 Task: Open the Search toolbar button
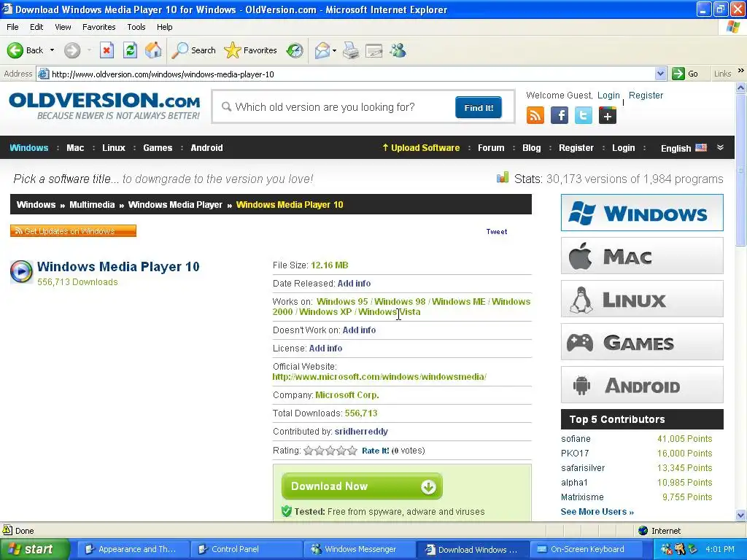[x=193, y=50]
